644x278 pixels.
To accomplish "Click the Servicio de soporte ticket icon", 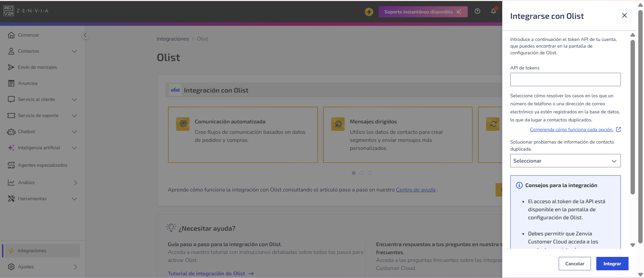I will [x=11, y=115].
